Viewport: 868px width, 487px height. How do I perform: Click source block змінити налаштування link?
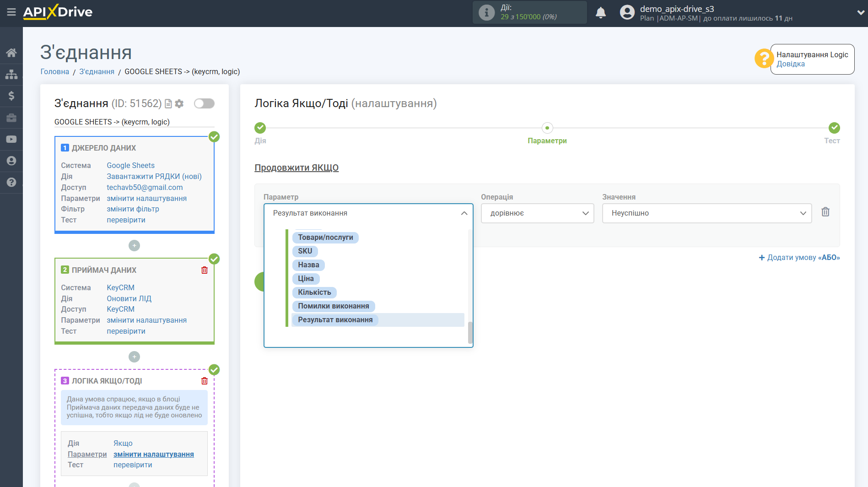146,198
